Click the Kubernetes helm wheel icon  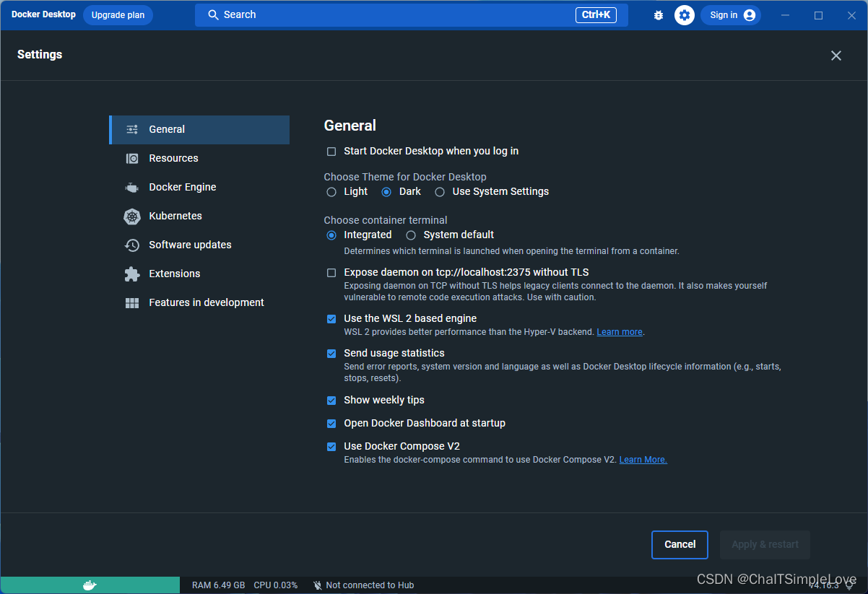tap(132, 217)
